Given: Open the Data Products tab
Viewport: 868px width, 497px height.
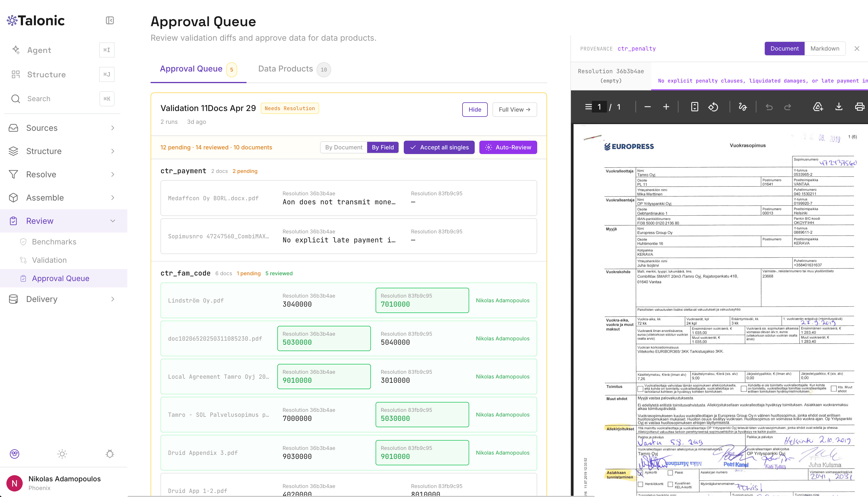Looking at the screenshot, I should point(294,69).
